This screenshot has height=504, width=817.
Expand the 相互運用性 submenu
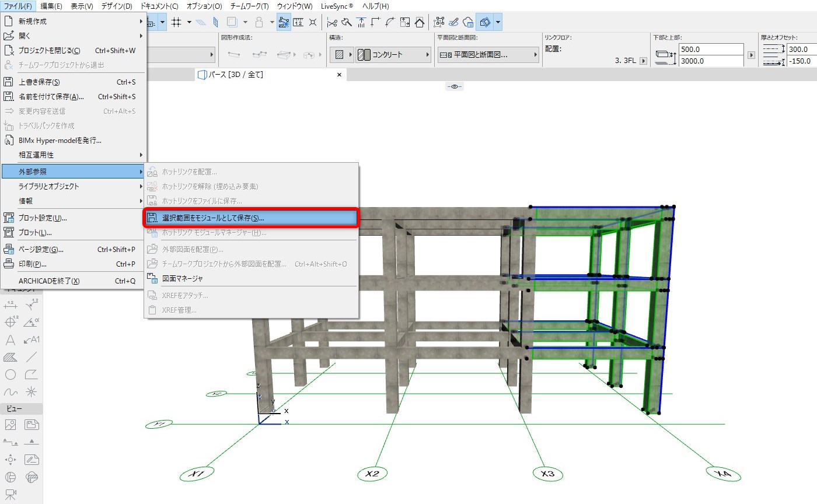(x=73, y=155)
